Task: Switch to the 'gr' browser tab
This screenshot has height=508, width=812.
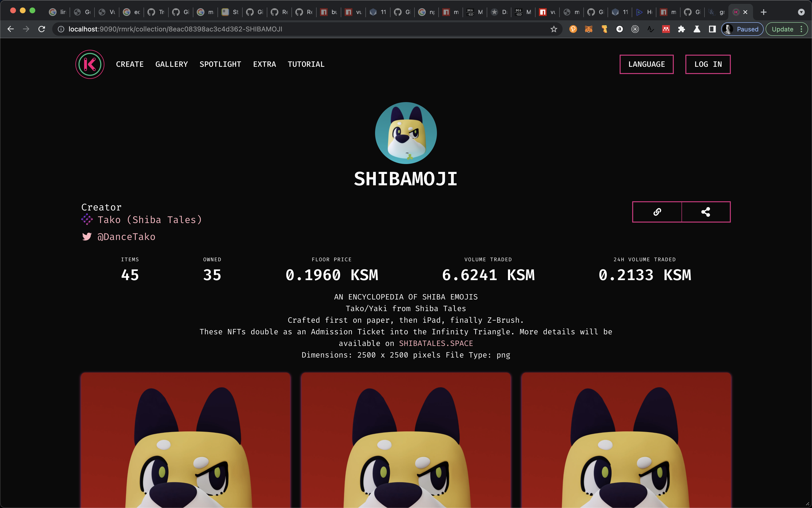Action: point(717,12)
